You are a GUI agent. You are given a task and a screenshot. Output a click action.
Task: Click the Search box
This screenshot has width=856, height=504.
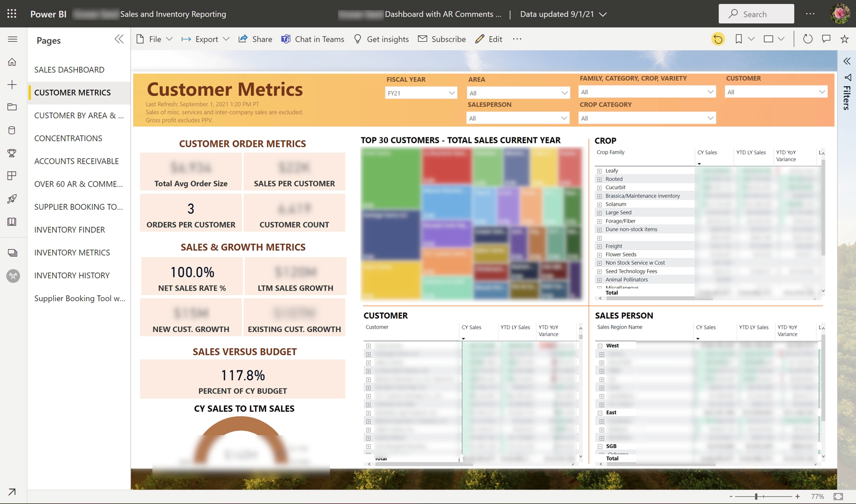click(x=756, y=14)
